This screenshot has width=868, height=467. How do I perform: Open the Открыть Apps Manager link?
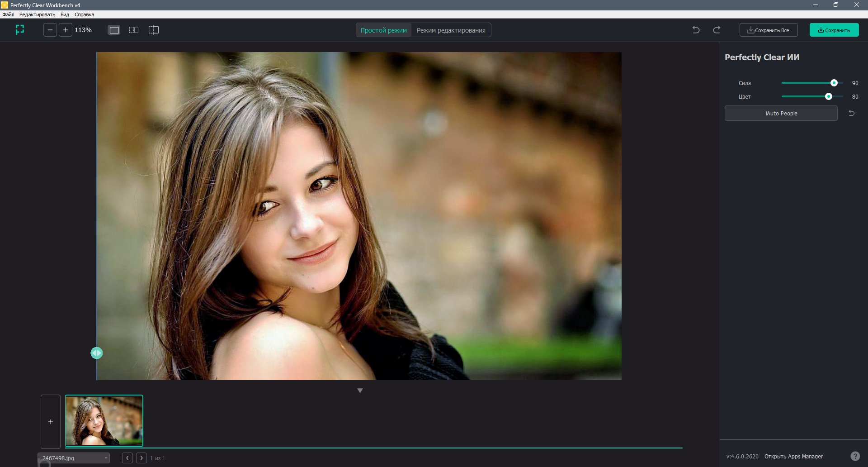tap(793, 456)
